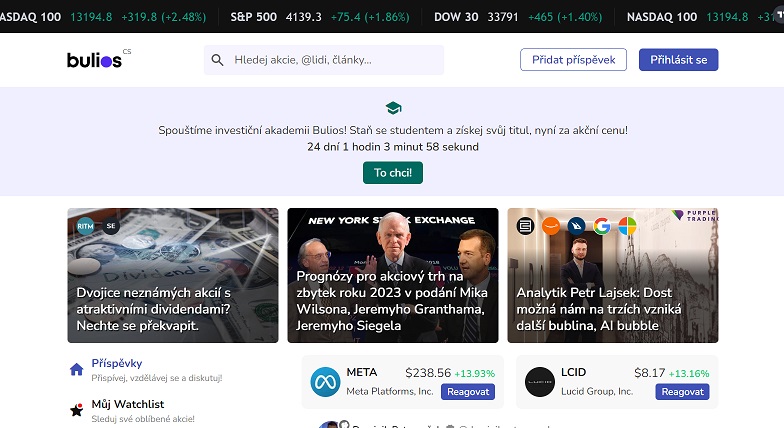Click the home icon beside Příspěvky

tap(76, 370)
